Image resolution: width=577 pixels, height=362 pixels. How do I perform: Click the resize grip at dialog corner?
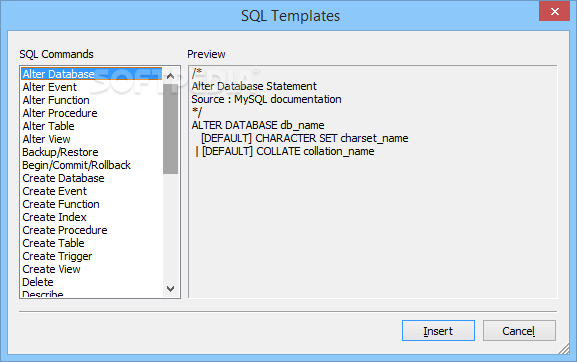(564, 349)
